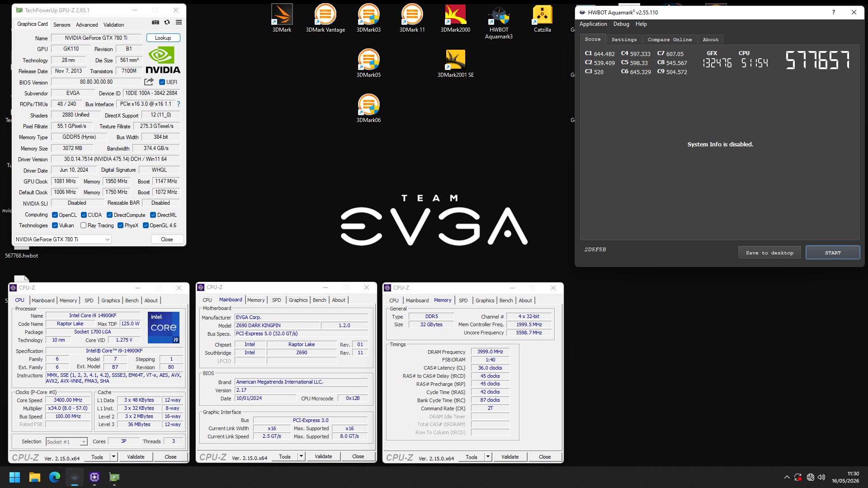
Task: Open volume control in system tray
Action: [x=821, y=477]
